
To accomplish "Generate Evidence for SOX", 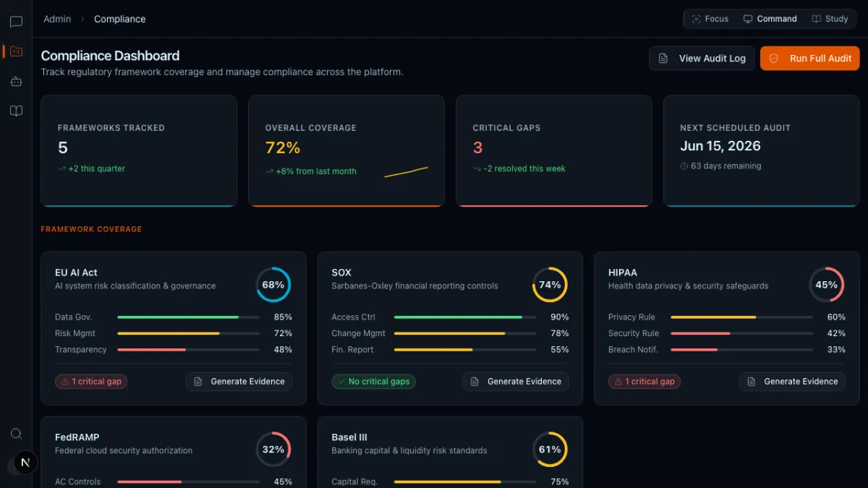I will click(x=516, y=382).
